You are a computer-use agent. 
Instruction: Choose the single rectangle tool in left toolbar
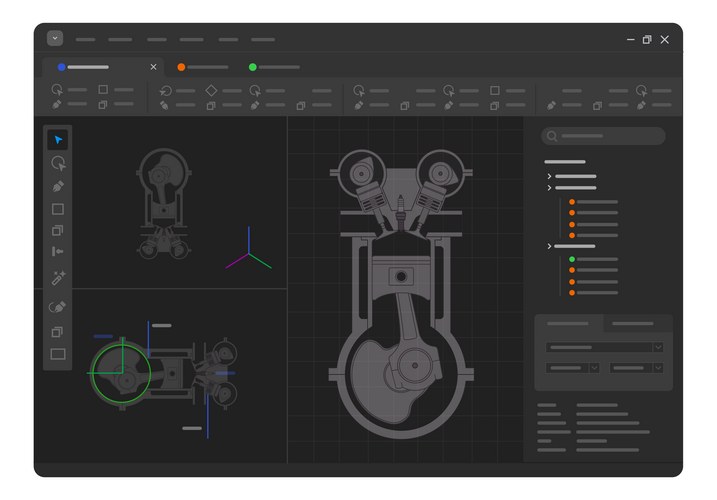(x=58, y=209)
